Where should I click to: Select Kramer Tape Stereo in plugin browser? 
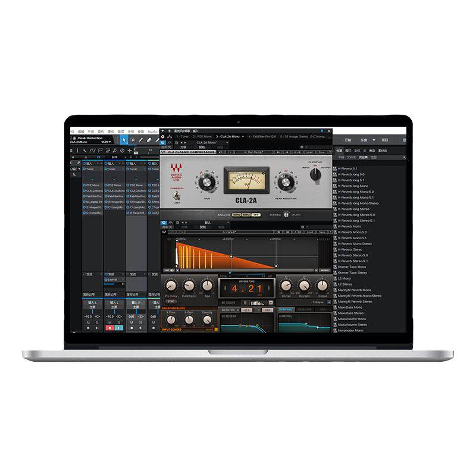(352, 273)
